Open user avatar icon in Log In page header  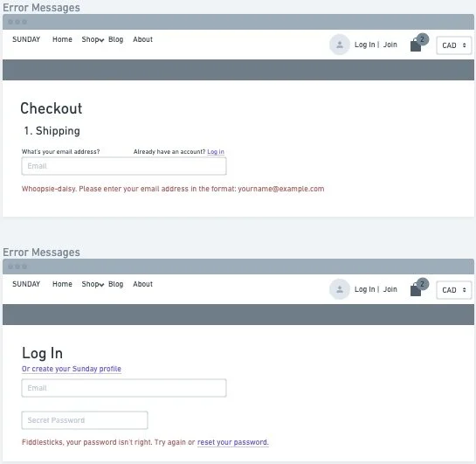coord(340,289)
